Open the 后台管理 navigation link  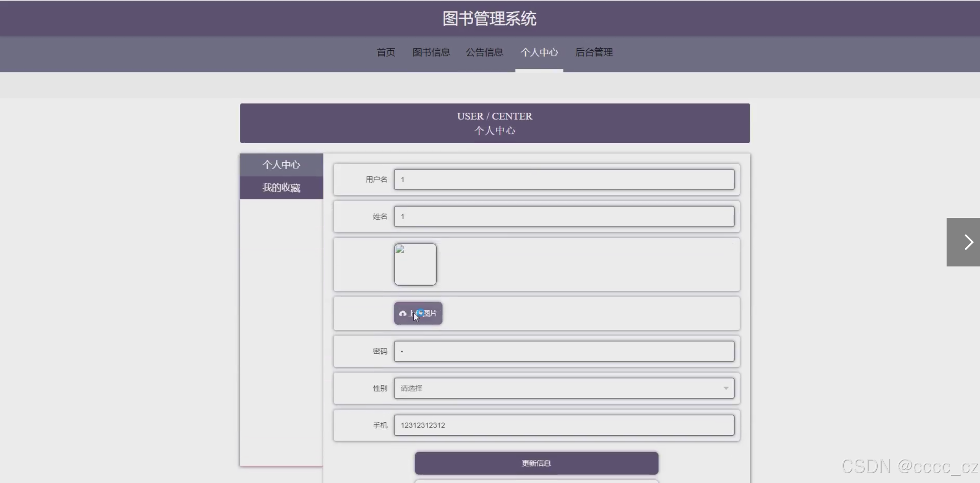coord(593,53)
